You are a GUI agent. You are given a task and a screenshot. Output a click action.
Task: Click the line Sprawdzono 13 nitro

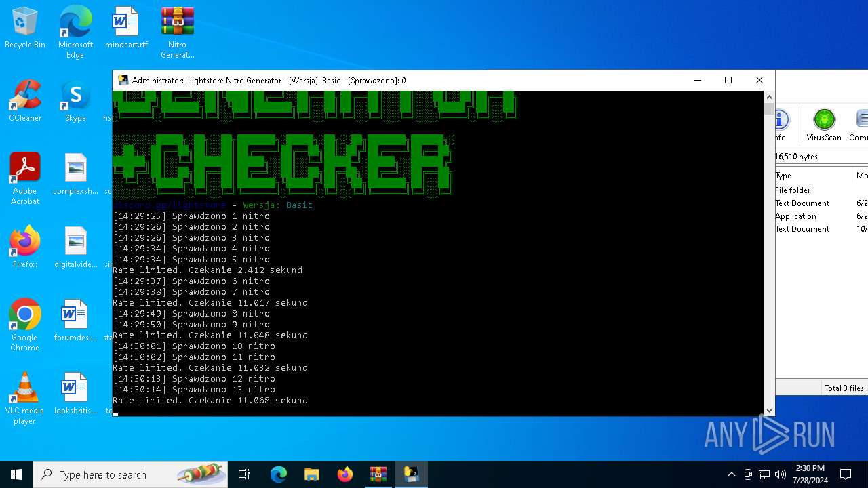coord(194,390)
